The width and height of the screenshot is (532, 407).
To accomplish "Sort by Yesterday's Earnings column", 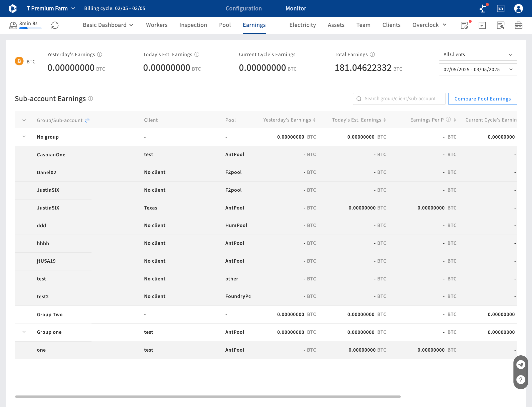I will click(x=314, y=120).
